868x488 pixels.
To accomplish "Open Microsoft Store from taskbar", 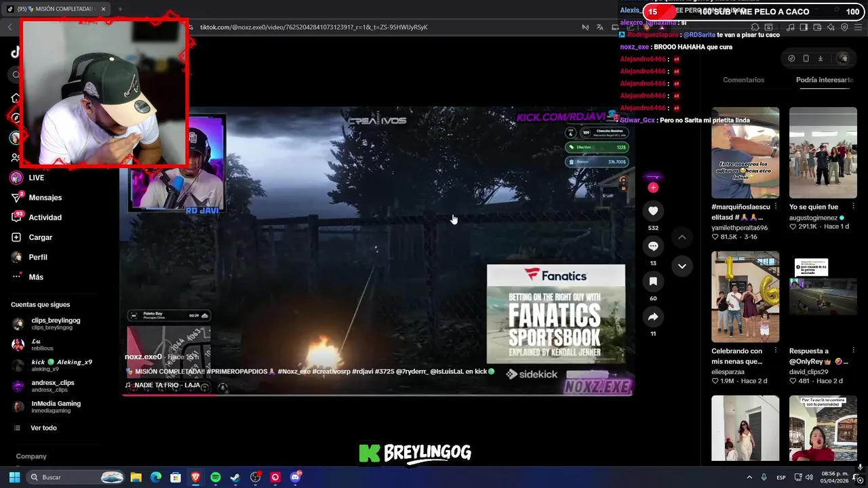I will tap(176, 477).
